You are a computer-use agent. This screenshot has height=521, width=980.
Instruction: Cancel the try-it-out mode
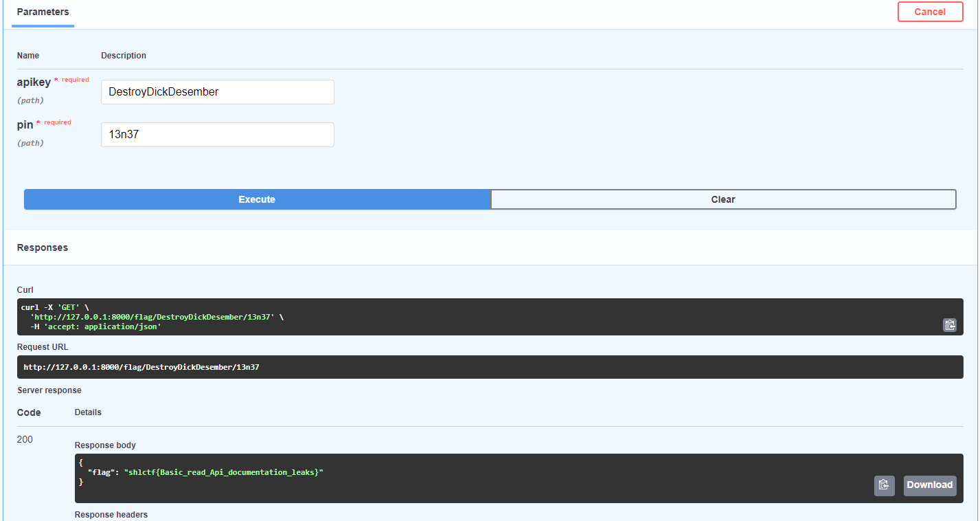pyautogui.click(x=930, y=12)
